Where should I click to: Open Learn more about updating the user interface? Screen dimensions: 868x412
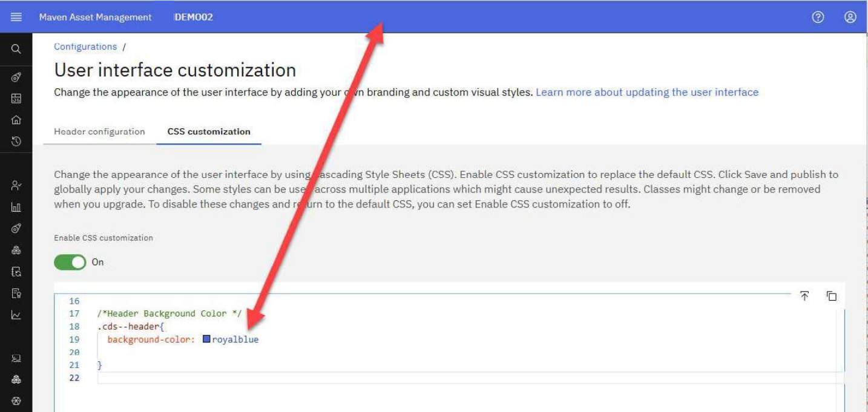tap(647, 92)
